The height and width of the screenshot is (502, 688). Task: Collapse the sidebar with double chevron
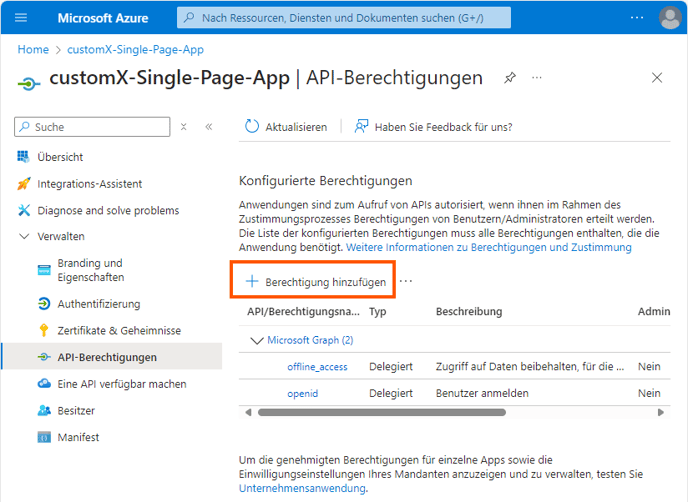[209, 127]
